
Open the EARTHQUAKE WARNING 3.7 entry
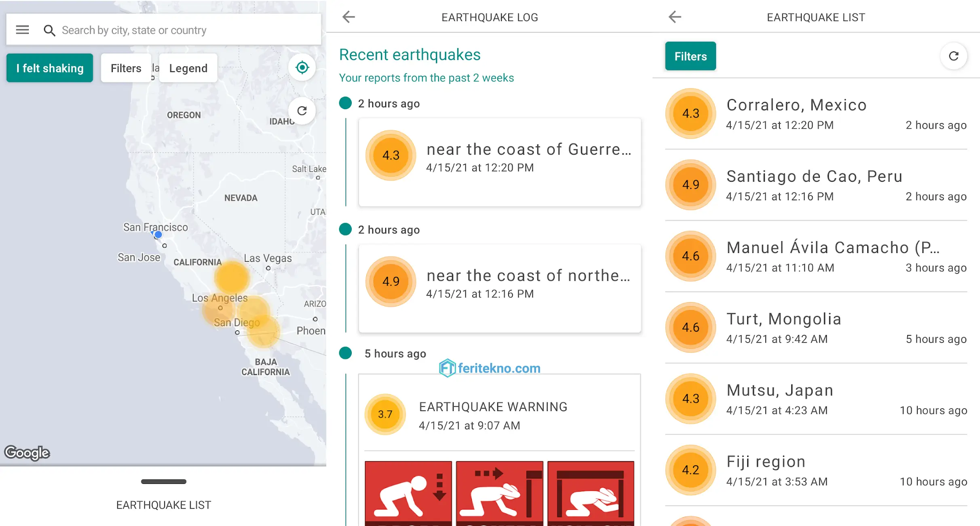[x=500, y=415]
